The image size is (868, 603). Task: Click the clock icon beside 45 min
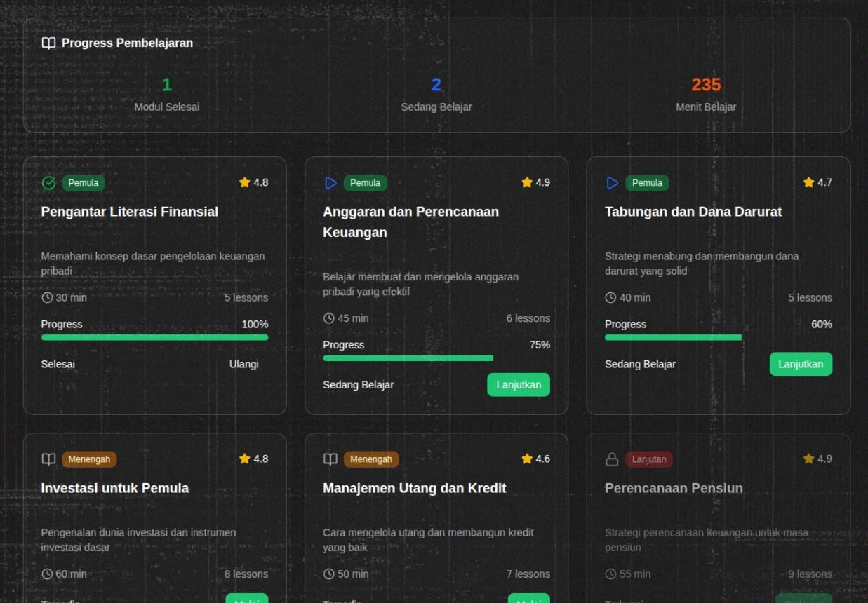tap(329, 318)
